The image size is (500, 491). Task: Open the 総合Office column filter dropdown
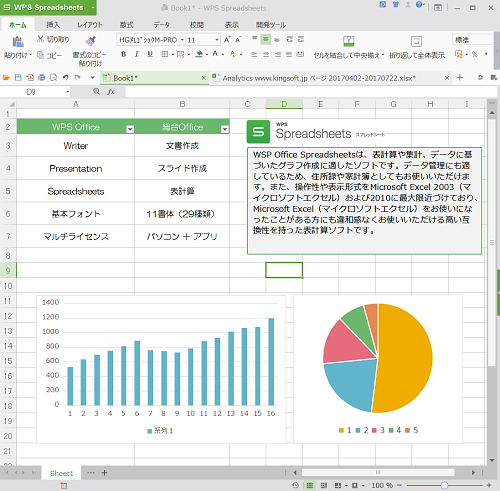225,129
